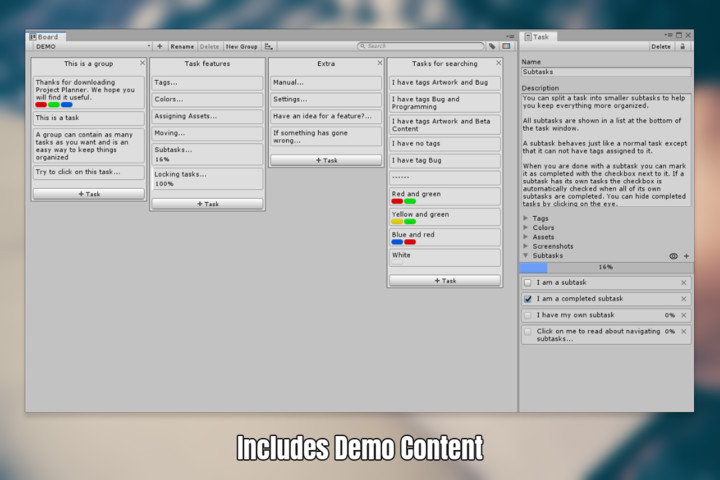Open the 'Locking tasks...' task card

(208, 179)
